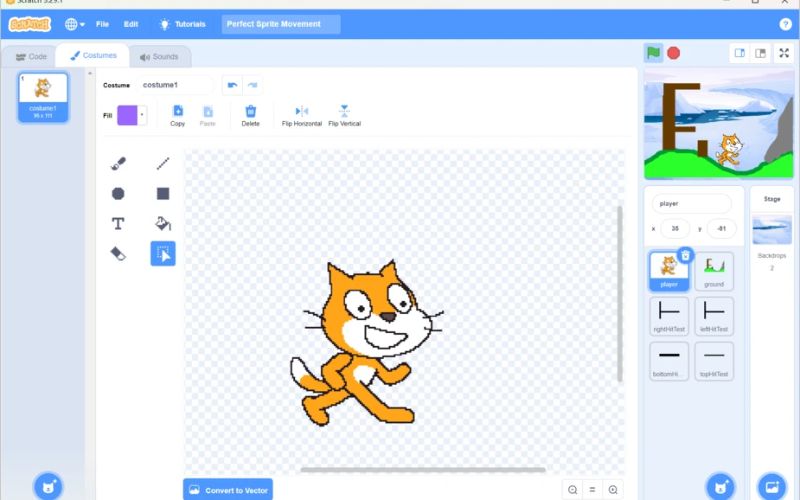The height and width of the screenshot is (500, 800).
Task: Open the Fill color dropdown
Action: click(142, 115)
